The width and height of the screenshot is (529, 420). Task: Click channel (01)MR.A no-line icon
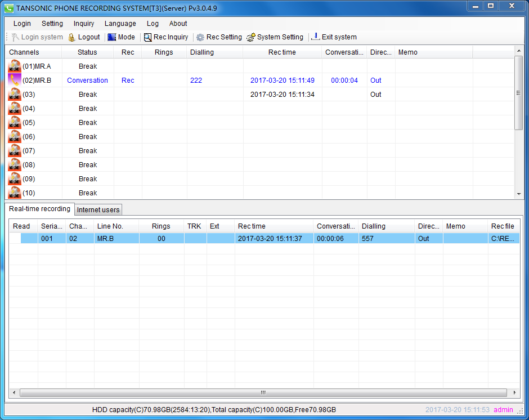(15, 66)
